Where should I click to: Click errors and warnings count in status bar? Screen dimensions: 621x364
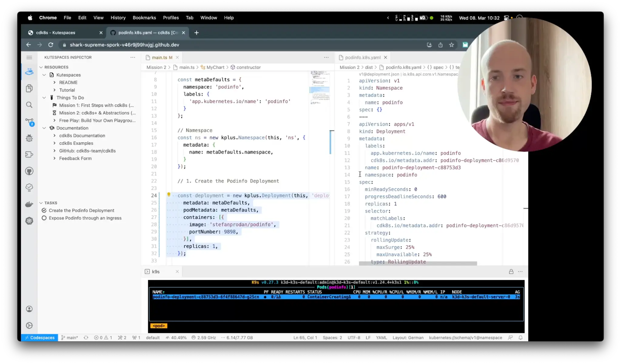point(103,338)
